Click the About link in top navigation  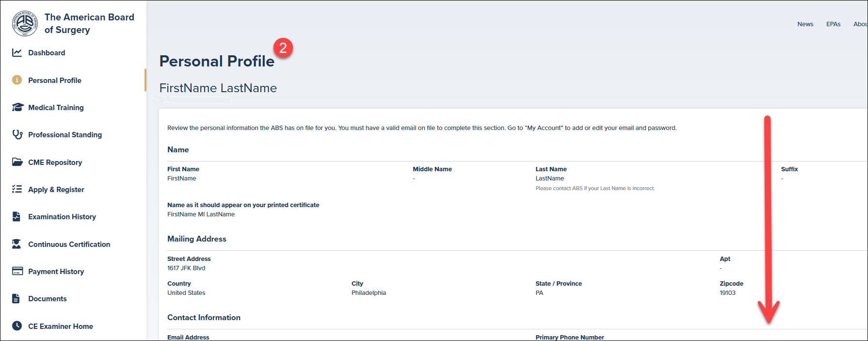point(860,24)
